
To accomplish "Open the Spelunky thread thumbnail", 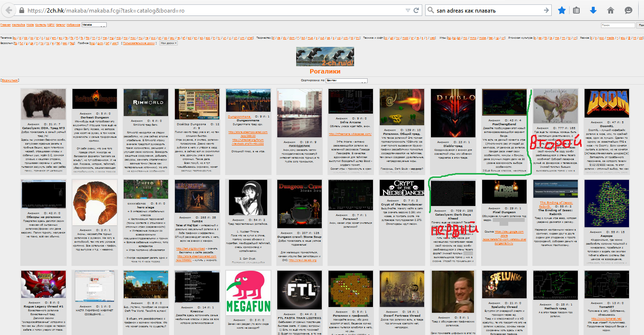I will pyautogui.click(x=504, y=285).
